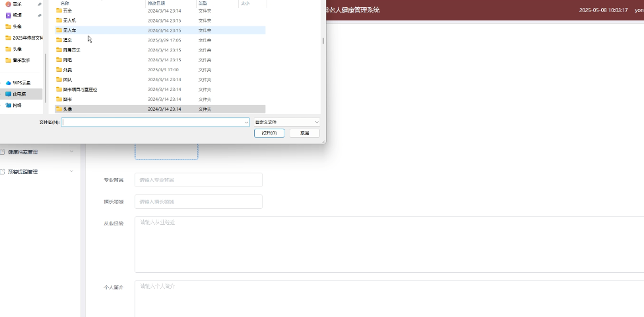The image size is (644, 317).
Task: Click the 个人简介 text area
Action: pos(389,299)
